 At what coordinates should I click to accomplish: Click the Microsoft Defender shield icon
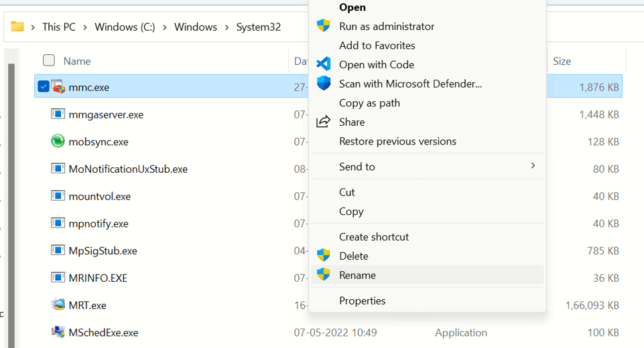(324, 84)
